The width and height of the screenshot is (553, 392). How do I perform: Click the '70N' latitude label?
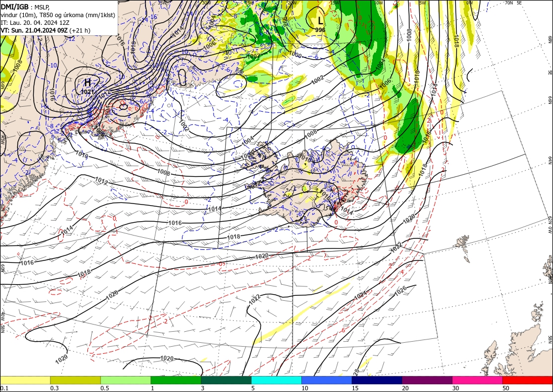[509, 2]
